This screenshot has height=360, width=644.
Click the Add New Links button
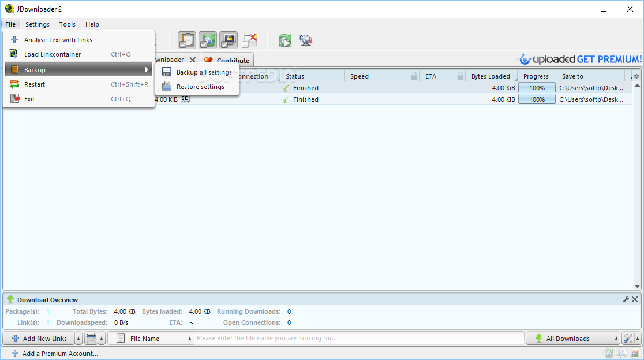[39, 338]
